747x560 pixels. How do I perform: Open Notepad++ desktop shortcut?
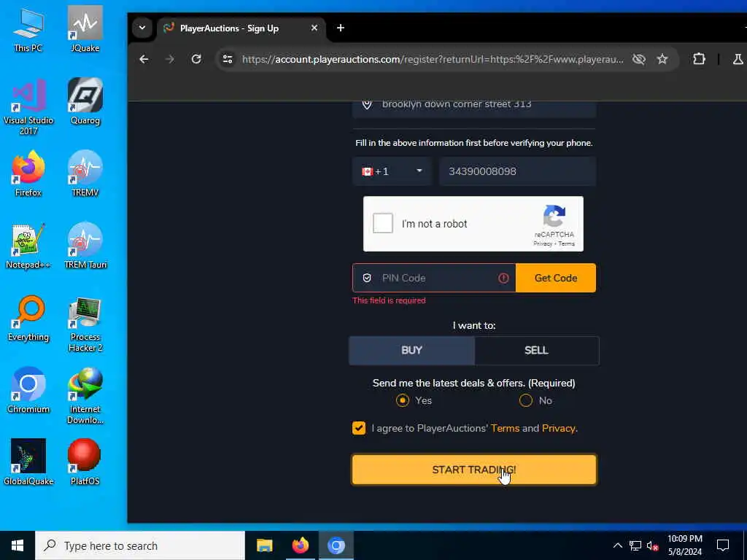[28, 246]
